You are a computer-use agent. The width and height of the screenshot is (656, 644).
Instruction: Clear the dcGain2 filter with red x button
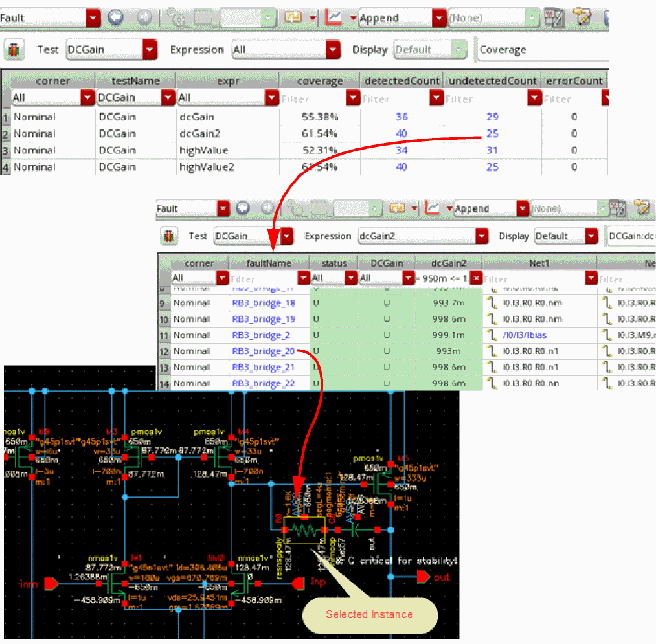point(476,278)
